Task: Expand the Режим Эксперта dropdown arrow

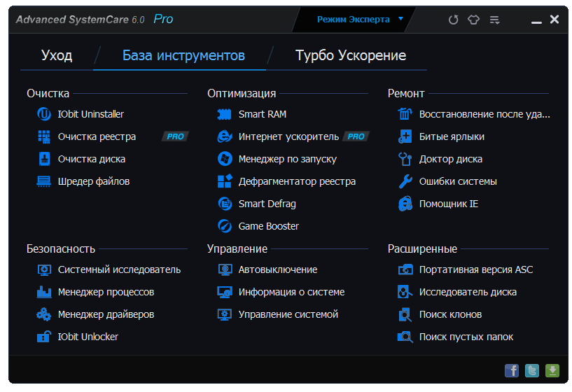Action: tap(400, 19)
